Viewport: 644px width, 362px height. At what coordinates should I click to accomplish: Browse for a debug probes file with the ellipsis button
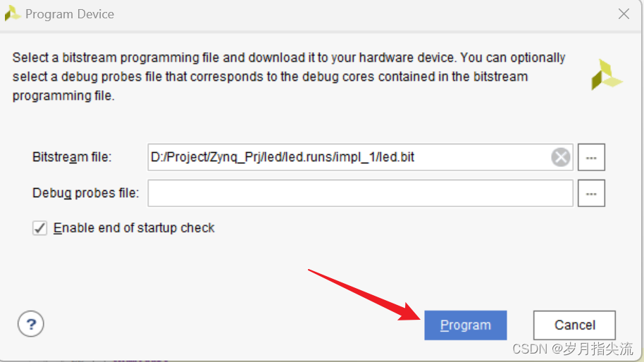pos(592,193)
